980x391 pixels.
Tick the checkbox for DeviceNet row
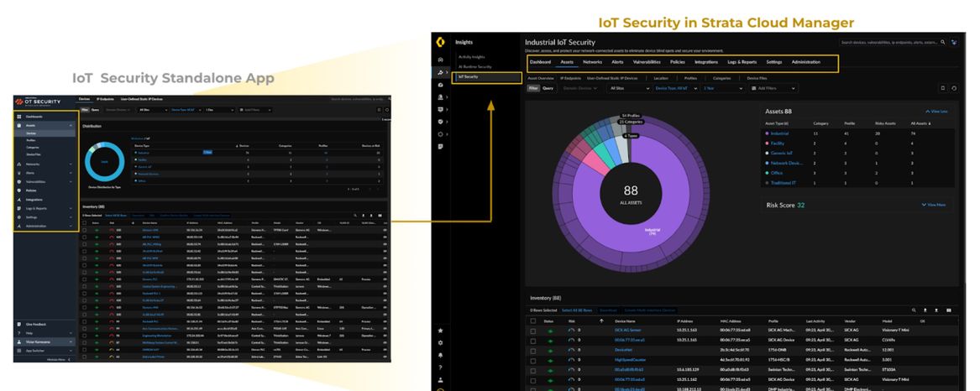(x=533, y=351)
